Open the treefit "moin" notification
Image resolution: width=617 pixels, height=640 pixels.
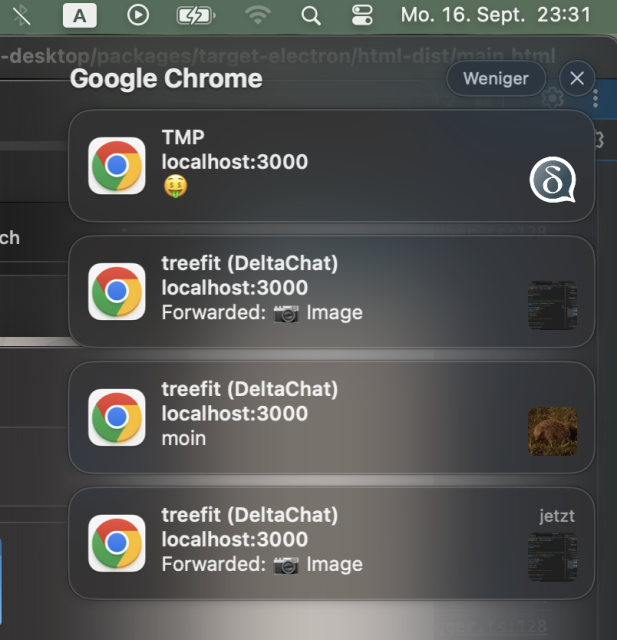tap(330, 416)
